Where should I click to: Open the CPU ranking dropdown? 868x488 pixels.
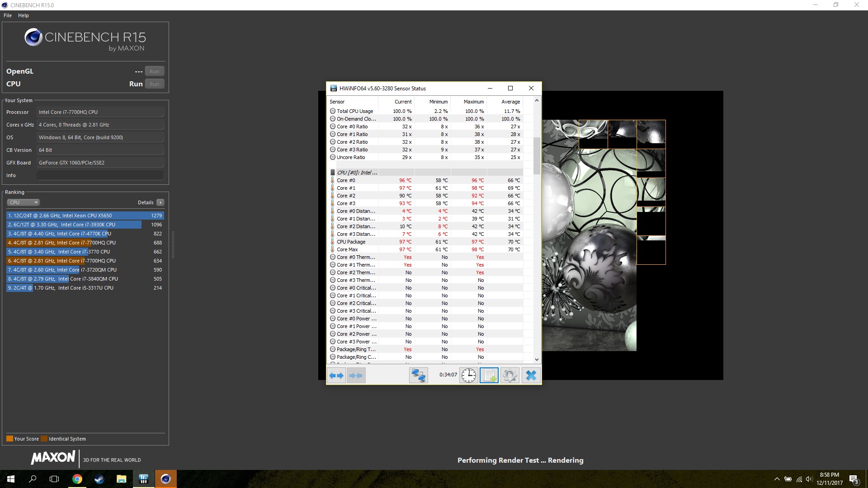[x=24, y=202]
